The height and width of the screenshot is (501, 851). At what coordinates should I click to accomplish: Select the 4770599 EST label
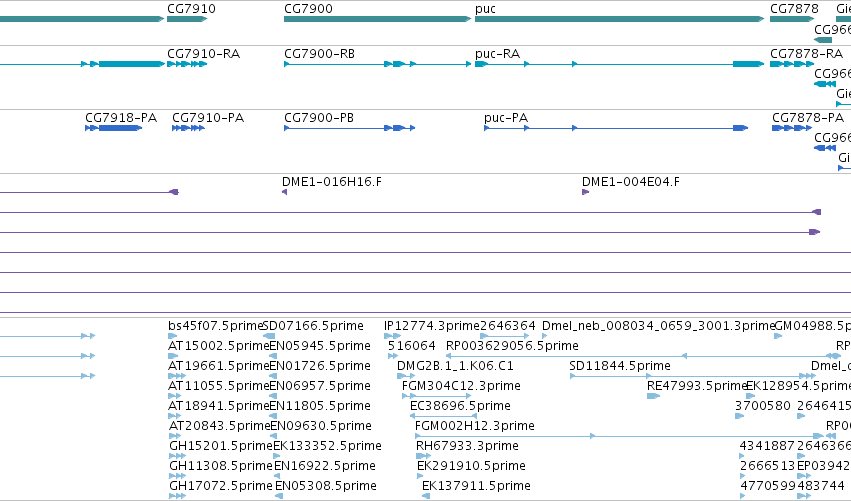767,486
